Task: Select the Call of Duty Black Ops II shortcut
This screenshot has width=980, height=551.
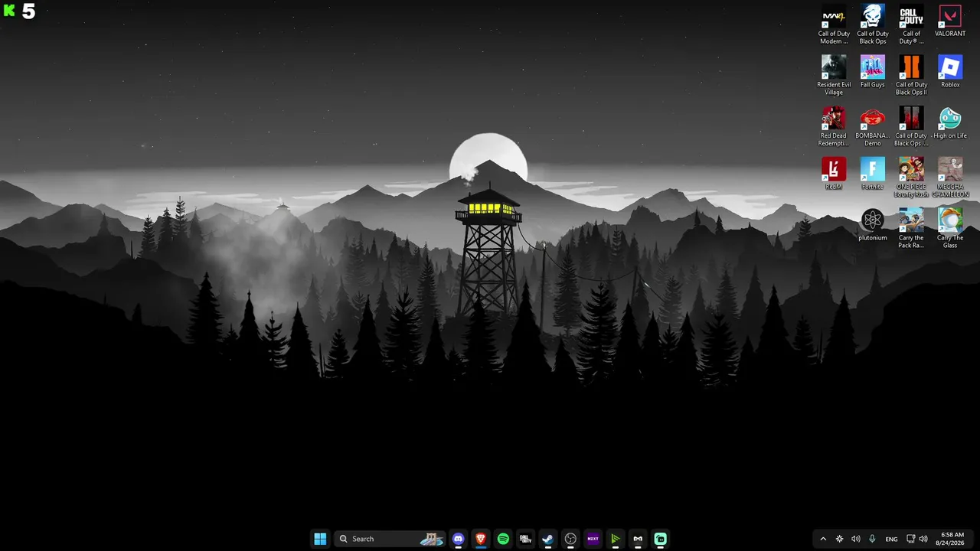Action: (x=911, y=76)
